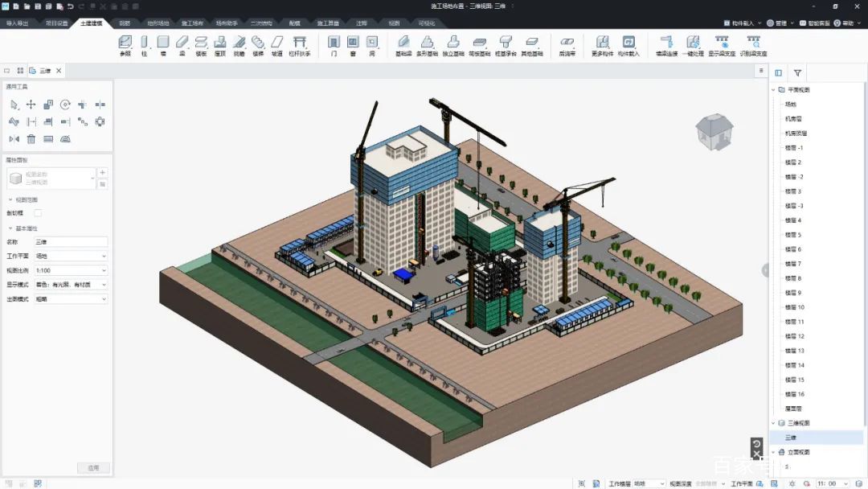
Task: Select the arrow pointer tool in common tools
Action: [14, 104]
